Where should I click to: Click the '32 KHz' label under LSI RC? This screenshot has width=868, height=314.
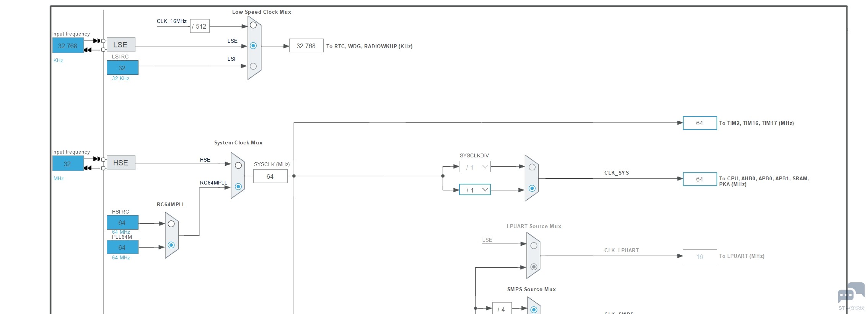[x=121, y=79]
